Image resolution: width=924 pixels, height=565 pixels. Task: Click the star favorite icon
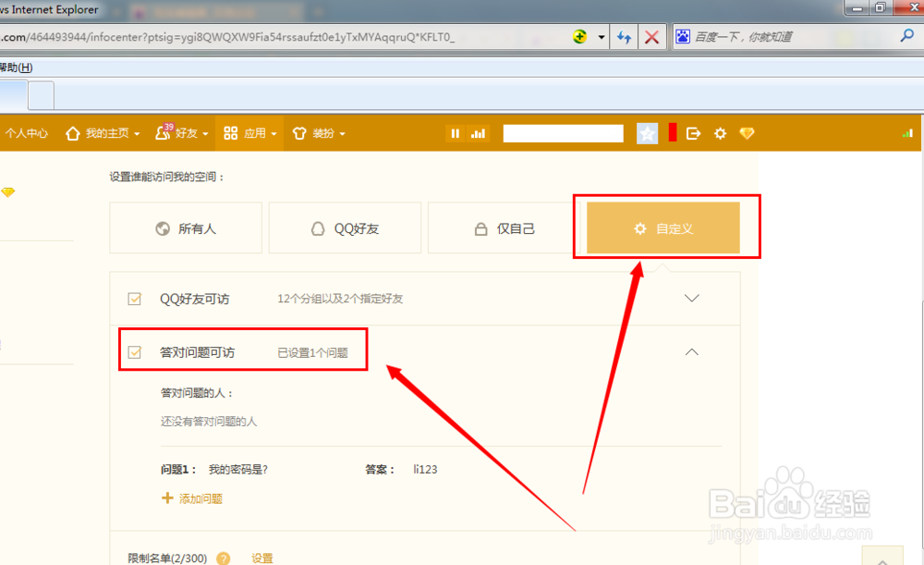click(647, 133)
